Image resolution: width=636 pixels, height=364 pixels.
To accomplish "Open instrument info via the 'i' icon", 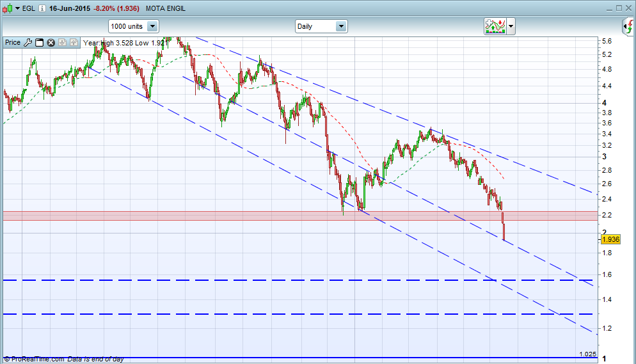I will (42, 8).
